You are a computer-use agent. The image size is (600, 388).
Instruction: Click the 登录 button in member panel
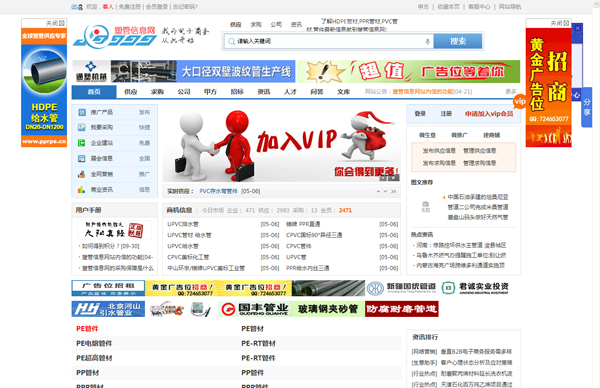tap(420, 114)
